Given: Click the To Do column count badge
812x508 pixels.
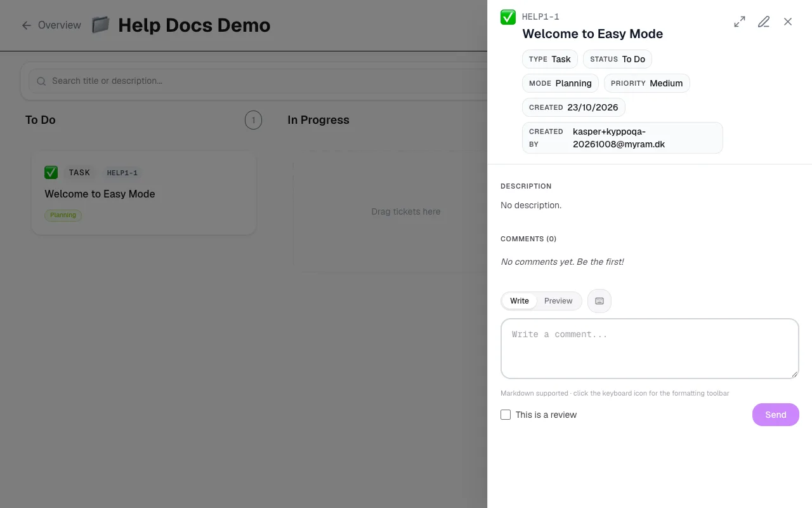Looking at the screenshot, I should click(x=253, y=120).
